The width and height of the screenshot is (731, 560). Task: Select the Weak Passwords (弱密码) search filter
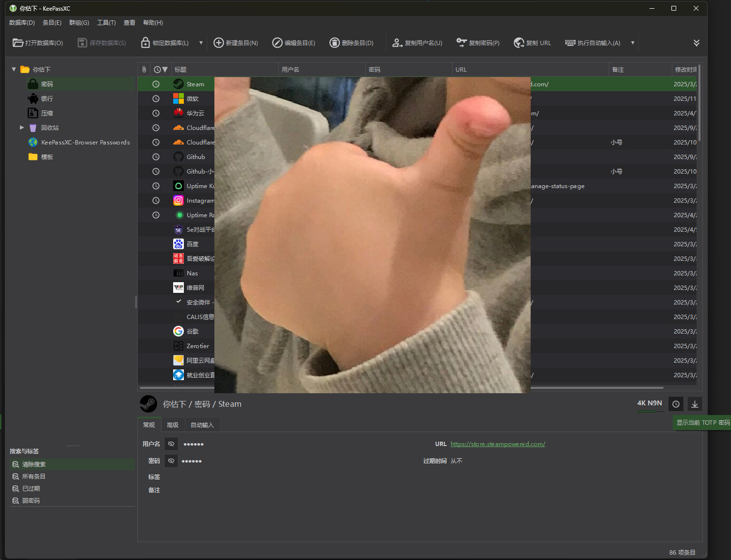[x=31, y=500]
